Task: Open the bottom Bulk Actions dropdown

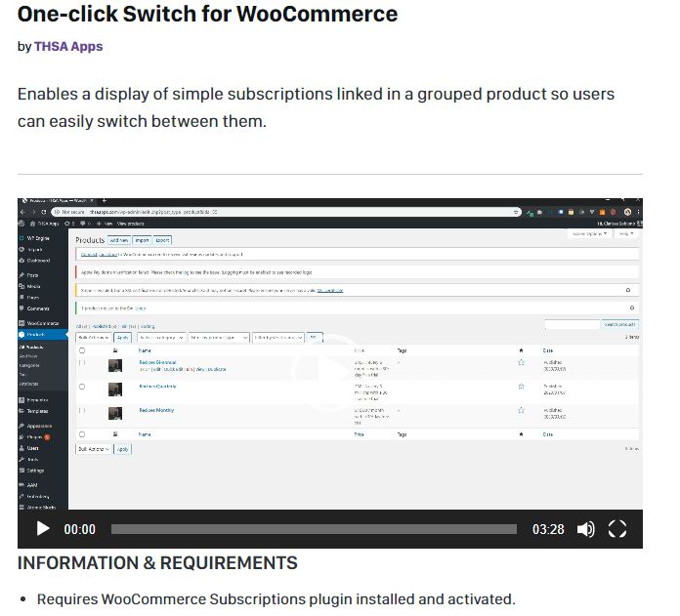Action: click(x=94, y=449)
